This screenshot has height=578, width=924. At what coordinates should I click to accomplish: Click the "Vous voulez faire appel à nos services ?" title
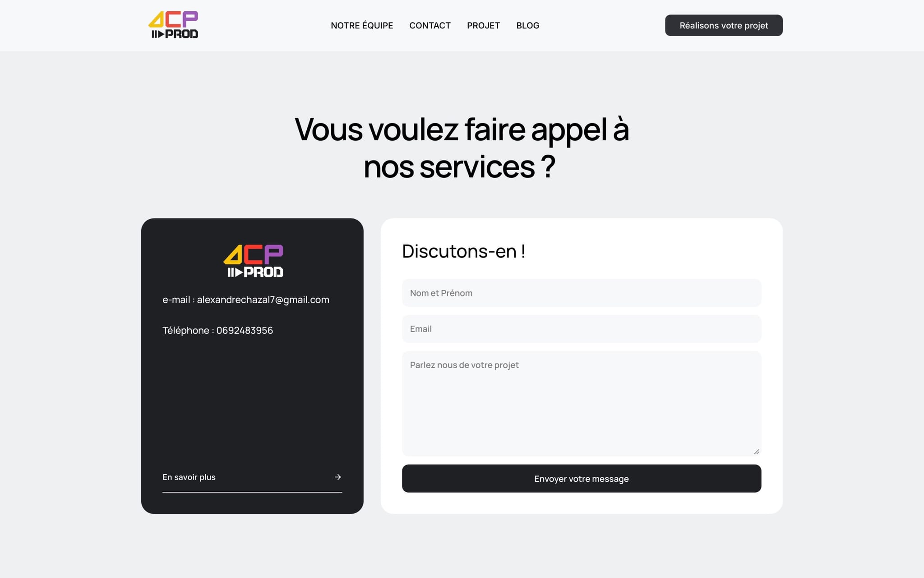462,148
